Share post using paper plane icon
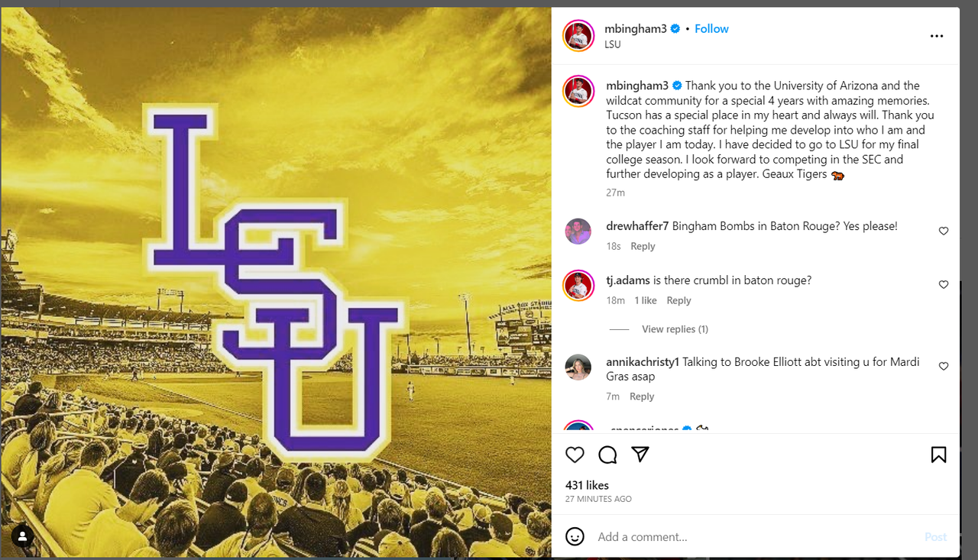The image size is (978, 560). click(x=640, y=455)
